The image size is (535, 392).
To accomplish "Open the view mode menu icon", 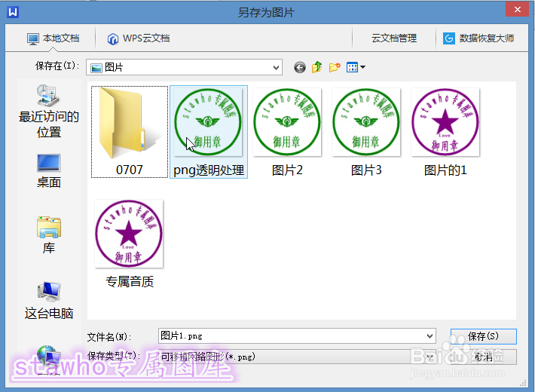I will tap(356, 67).
